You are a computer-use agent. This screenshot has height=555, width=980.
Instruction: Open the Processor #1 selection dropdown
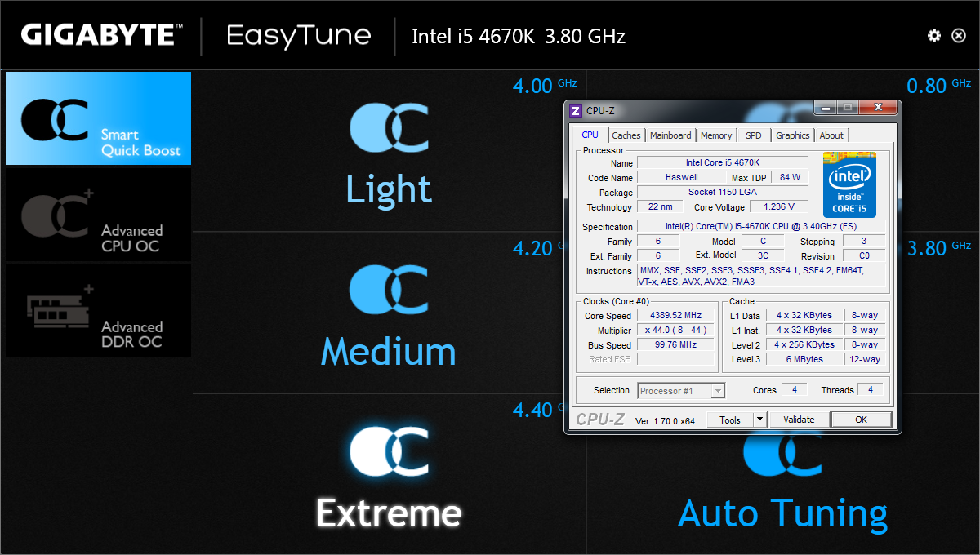pyautogui.click(x=681, y=391)
